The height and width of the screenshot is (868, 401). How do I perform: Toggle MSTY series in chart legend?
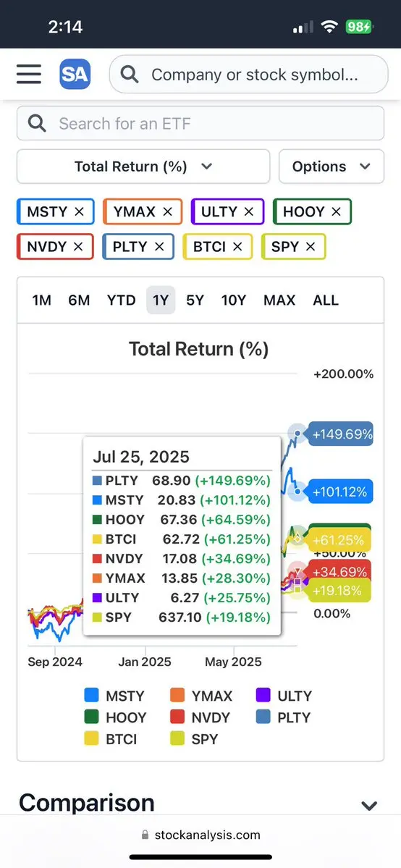[x=114, y=695]
